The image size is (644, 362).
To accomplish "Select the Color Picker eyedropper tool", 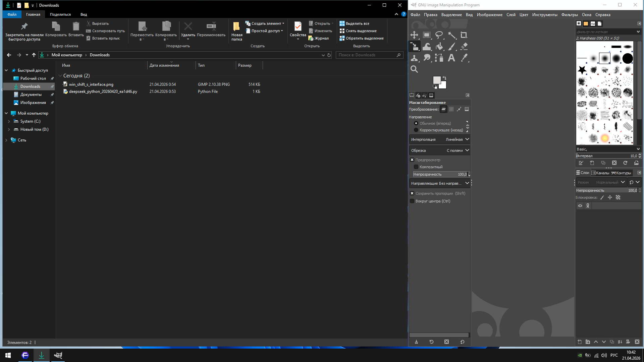I will (464, 58).
